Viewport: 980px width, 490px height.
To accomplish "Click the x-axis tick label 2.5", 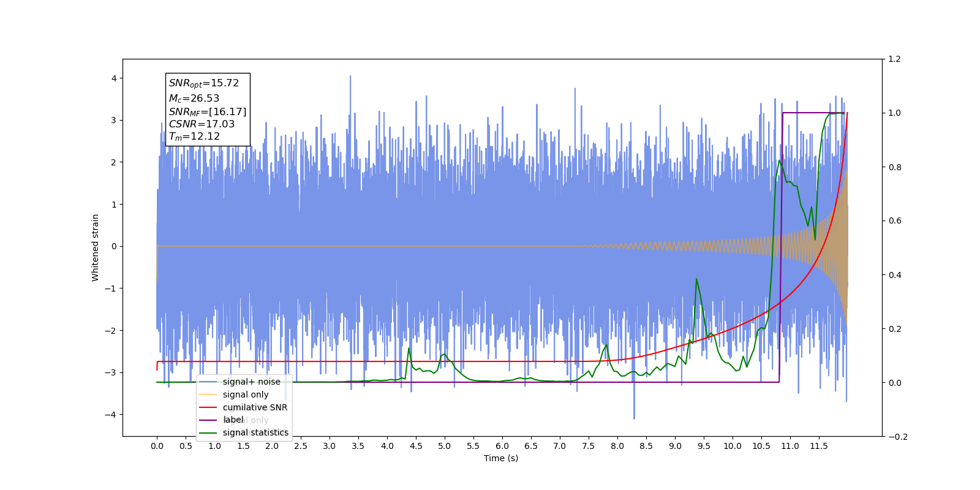I will click(x=301, y=446).
